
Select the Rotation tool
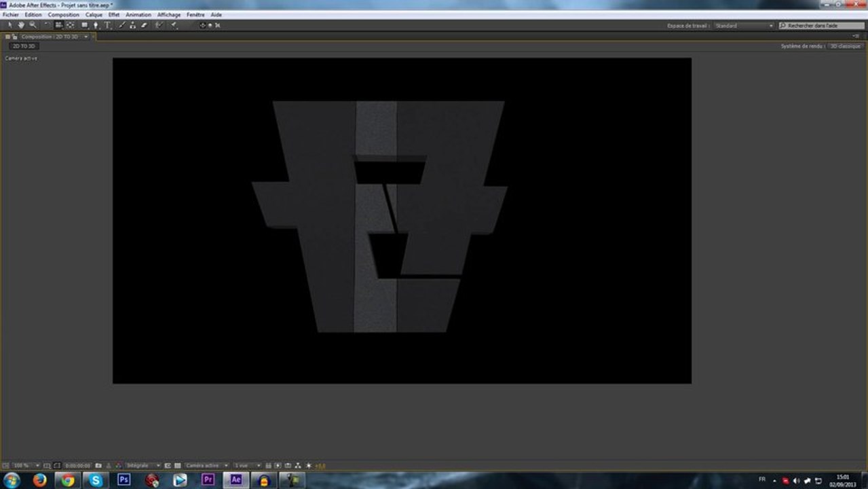48,25
